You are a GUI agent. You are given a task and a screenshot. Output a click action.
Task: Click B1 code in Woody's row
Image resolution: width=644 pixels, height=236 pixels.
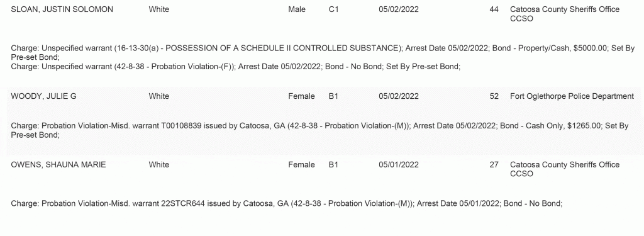point(333,96)
